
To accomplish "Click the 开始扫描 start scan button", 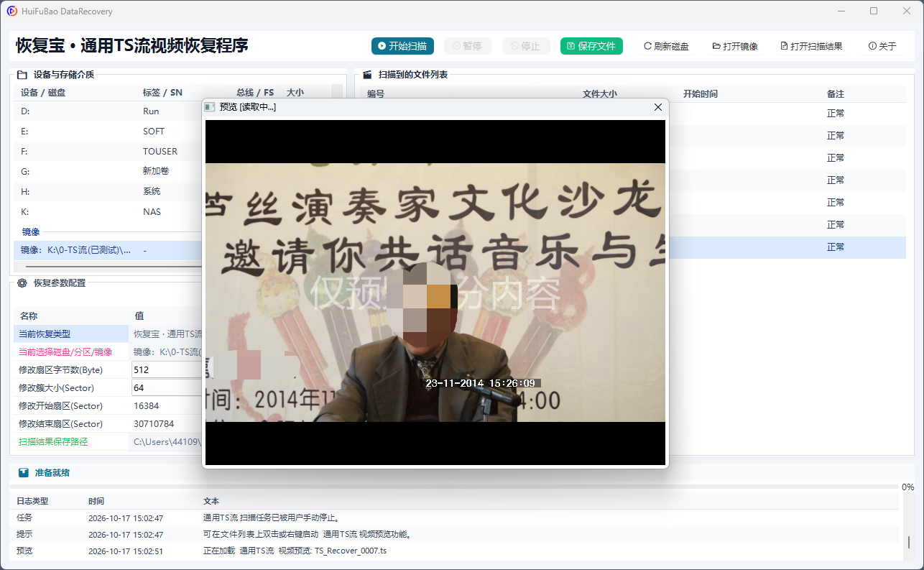I will point(402,46).
